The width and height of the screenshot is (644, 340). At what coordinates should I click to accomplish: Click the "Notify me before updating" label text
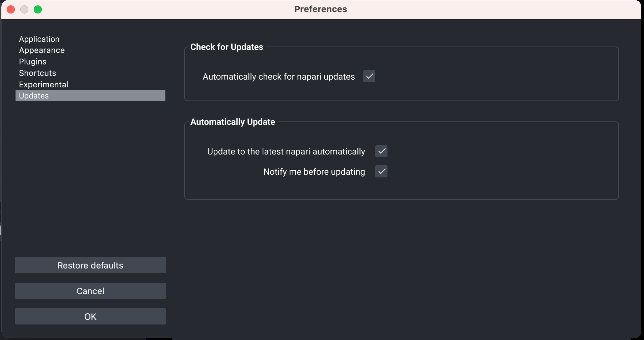314,172
